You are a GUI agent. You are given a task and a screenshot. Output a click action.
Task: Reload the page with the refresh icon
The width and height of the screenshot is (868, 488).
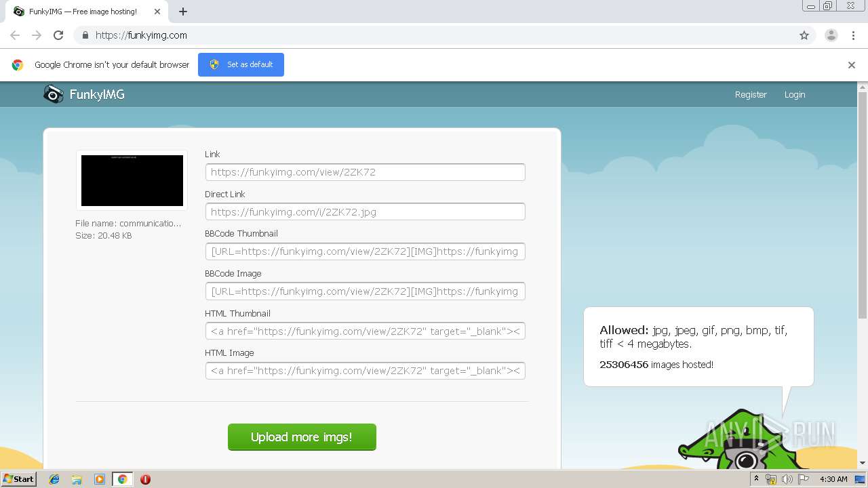coord(58,35)
